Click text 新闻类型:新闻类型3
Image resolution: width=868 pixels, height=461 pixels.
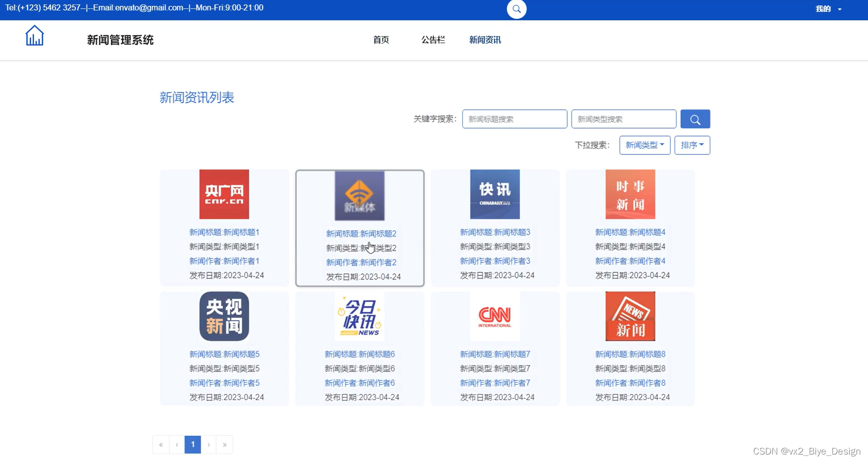(x=495, y=247)
